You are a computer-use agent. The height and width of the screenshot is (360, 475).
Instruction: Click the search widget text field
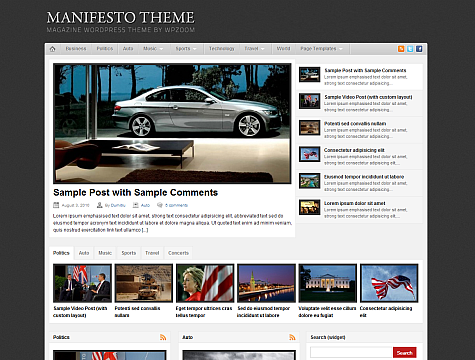pos(351,353)
